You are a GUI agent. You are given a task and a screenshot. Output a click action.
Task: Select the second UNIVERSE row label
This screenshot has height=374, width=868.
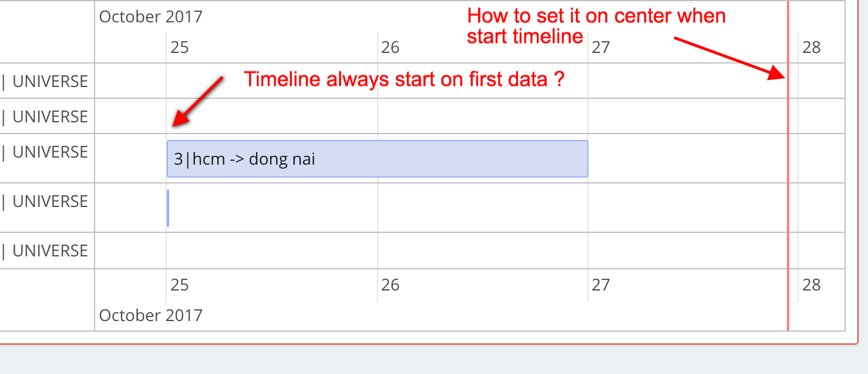pyautogui.click(x=45, y=116)
